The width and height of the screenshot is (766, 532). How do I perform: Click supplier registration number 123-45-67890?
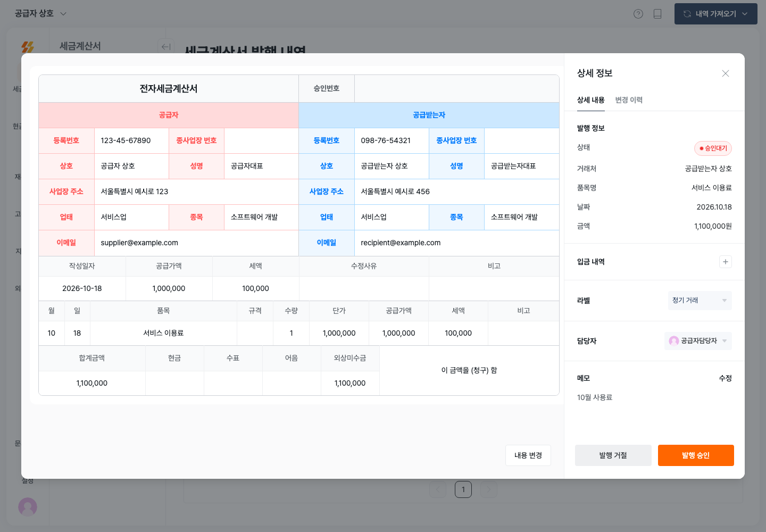126,140
